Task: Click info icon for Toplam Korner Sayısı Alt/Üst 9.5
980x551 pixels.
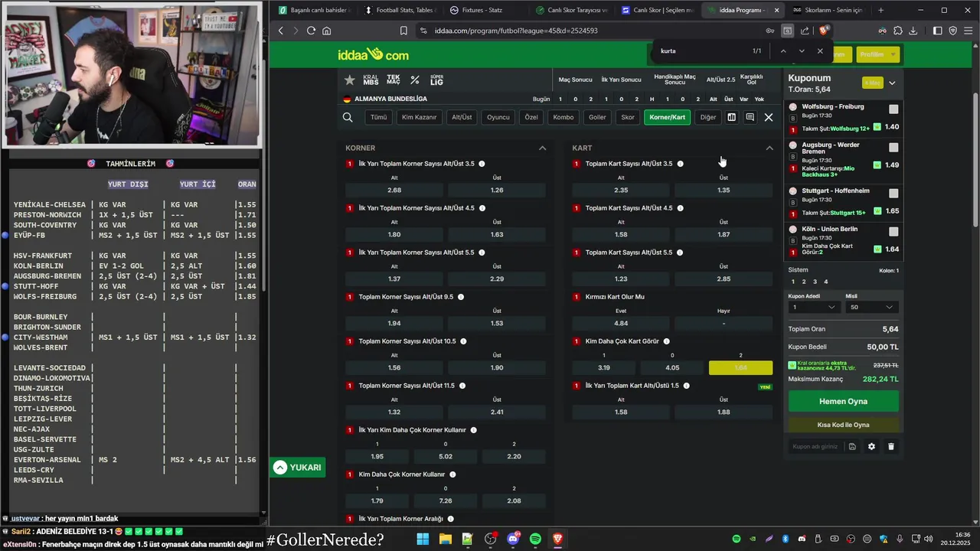Action: (x=460, y=297)
